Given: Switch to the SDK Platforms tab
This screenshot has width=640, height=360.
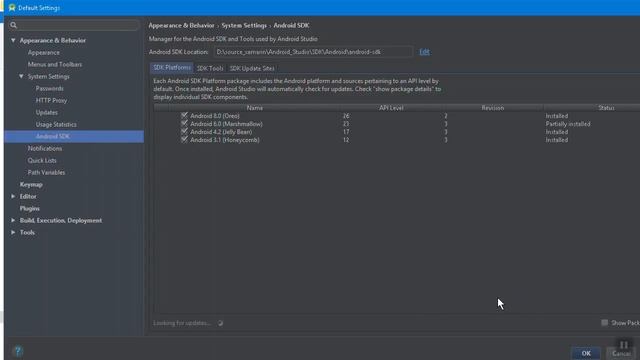Looking at the screenshot, I should (172, 68).
